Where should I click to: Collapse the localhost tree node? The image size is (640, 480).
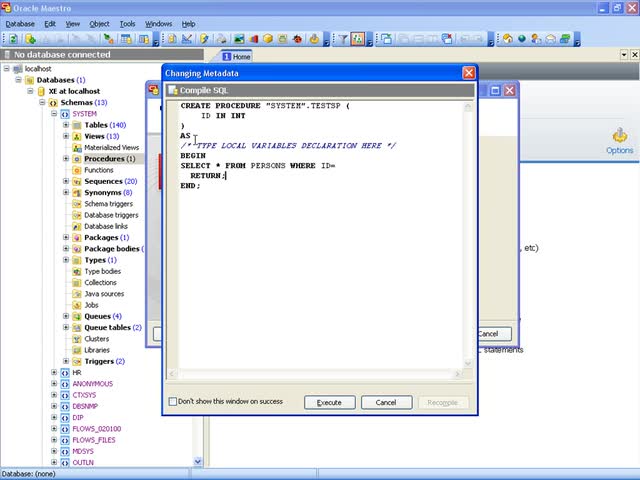[x=7, y=68]
